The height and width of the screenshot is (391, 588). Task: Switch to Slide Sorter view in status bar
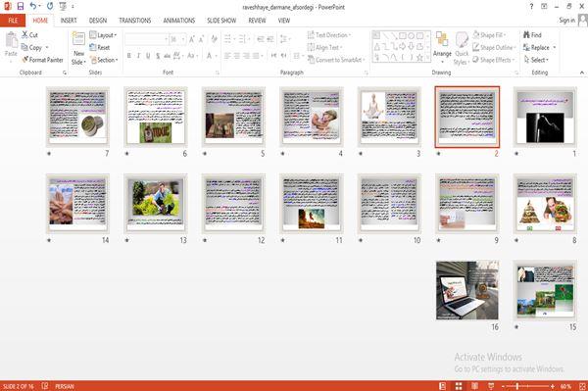[x=459, y=386]
